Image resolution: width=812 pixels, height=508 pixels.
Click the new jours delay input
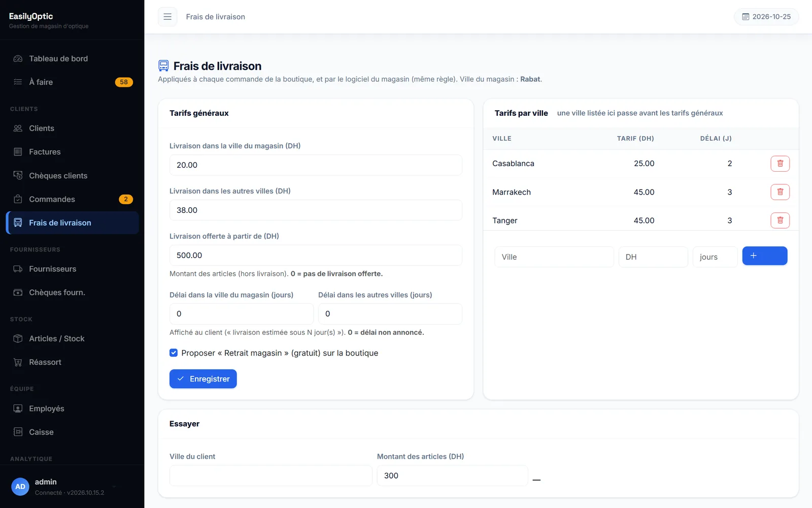tap(715, 257)
